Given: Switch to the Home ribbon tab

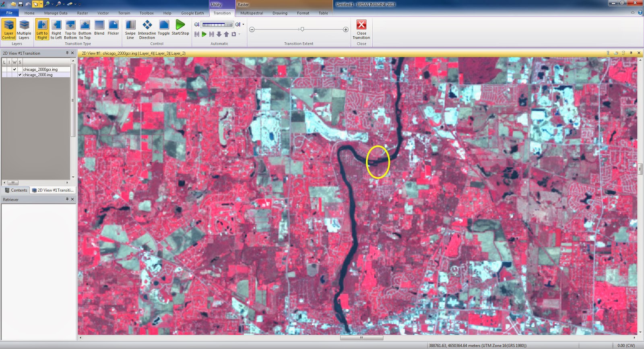Looking at the screenshot, I should click(x=29, y=13).
